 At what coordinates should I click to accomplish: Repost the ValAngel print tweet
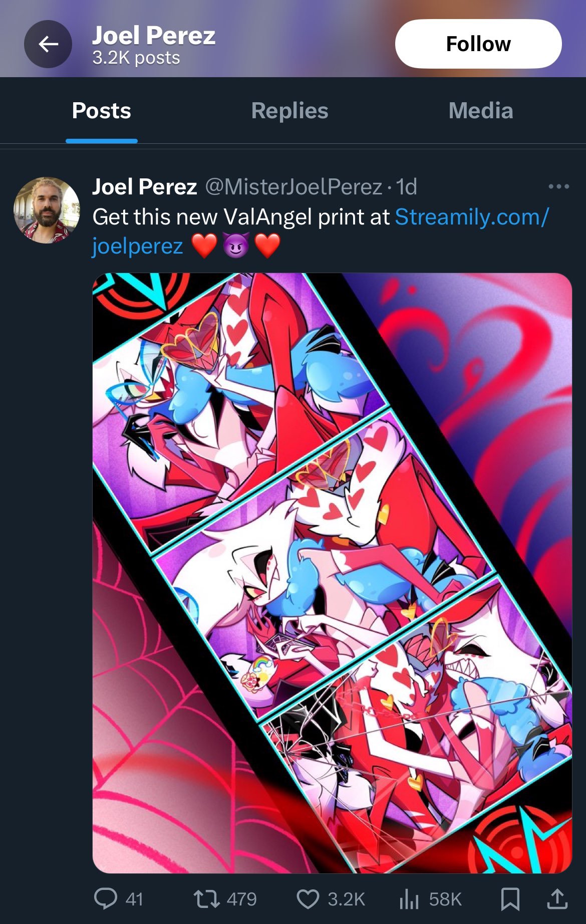207,898
